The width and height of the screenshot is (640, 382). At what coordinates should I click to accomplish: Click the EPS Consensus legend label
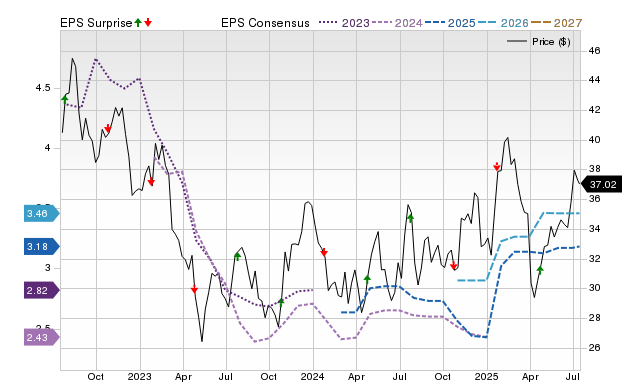pos(265,23)
